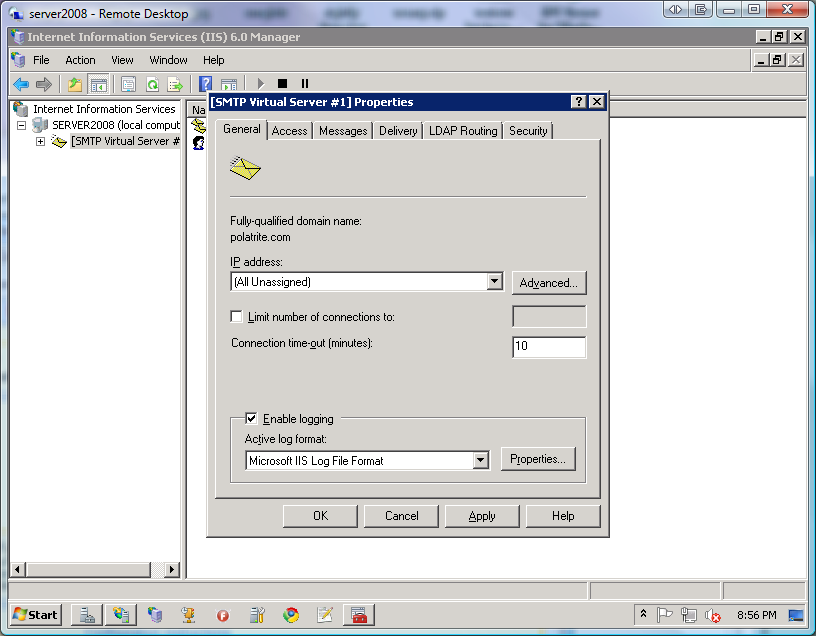Click the Advanced... button
This screenshot has width=816, height=636.
tap(549, 283)
